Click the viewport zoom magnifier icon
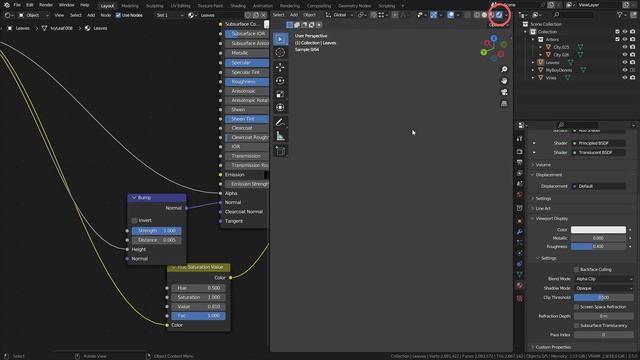This screenshot has height=360, width=640. tap(504, 69)
